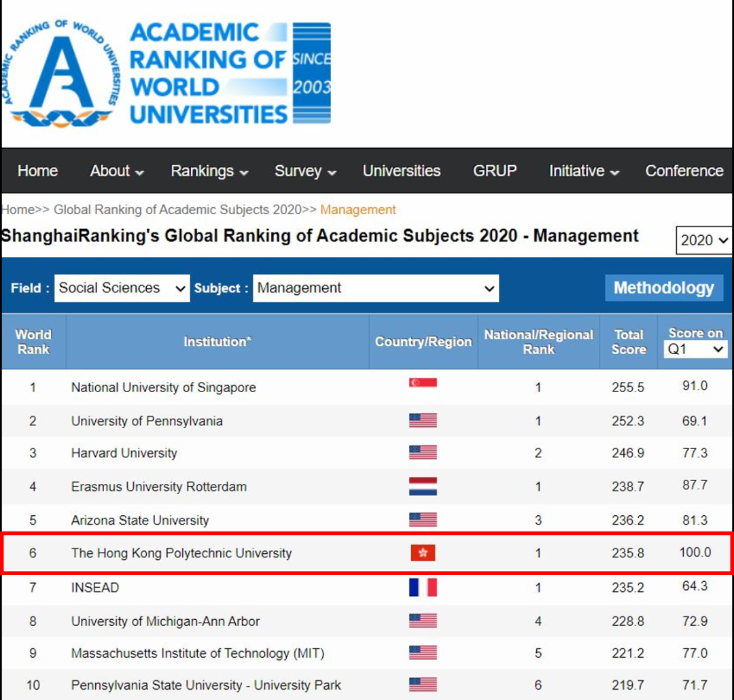
Task: Open The Hong Kong Polytechnic University link
Action: pyautogui.click(x=181, y=553)
